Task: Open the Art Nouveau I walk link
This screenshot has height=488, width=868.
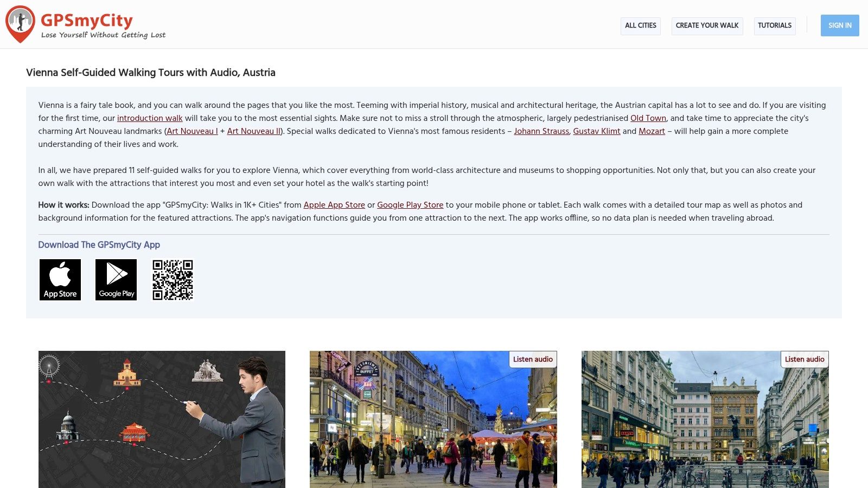Action: pos(192,131)
